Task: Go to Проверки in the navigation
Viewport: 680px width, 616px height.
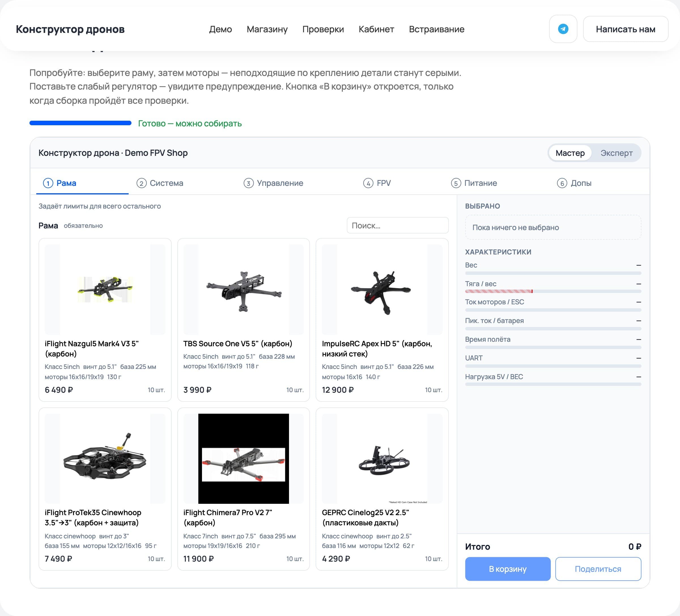Action: [x=323, y=29]
